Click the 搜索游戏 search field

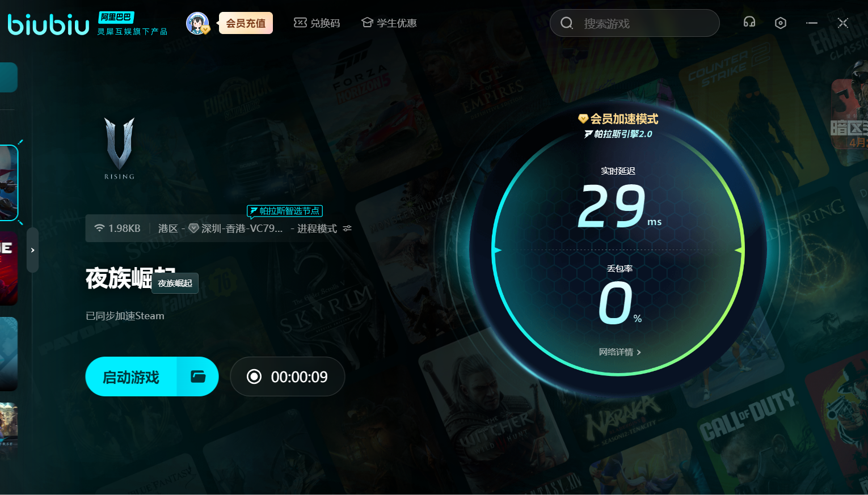coord(634,23)
